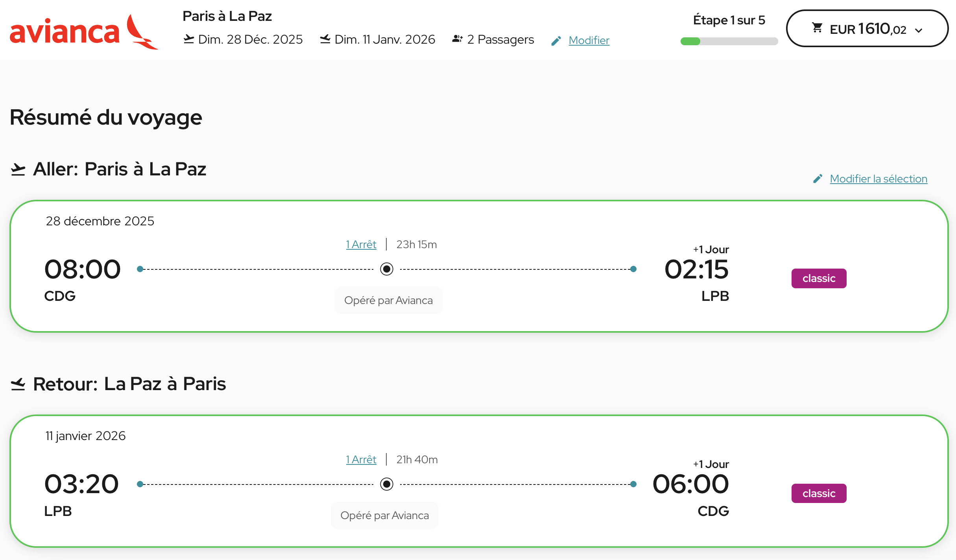Click the departure plane icon in header

click(189, 39)
